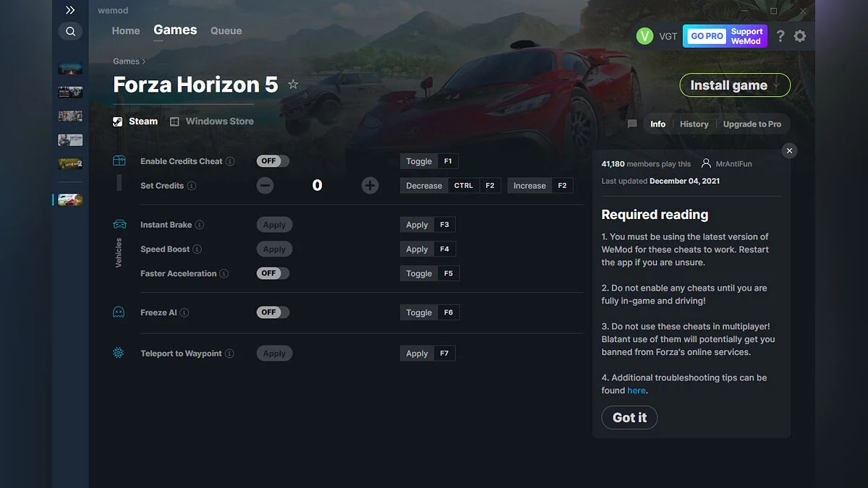The width and height of the screenshot is (868, 488).
Task: Click the ghost icon next to Freeze AI
Action: coord(118,312)
